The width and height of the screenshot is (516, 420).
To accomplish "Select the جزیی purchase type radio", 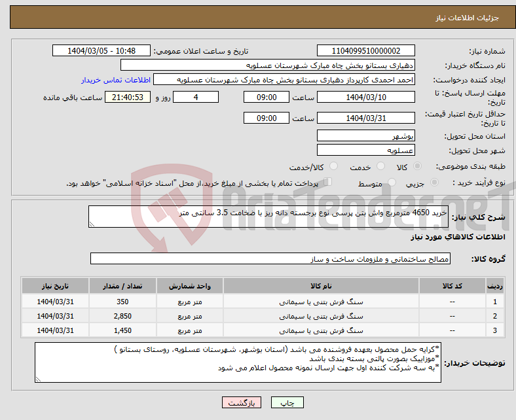I will point(434,183).
